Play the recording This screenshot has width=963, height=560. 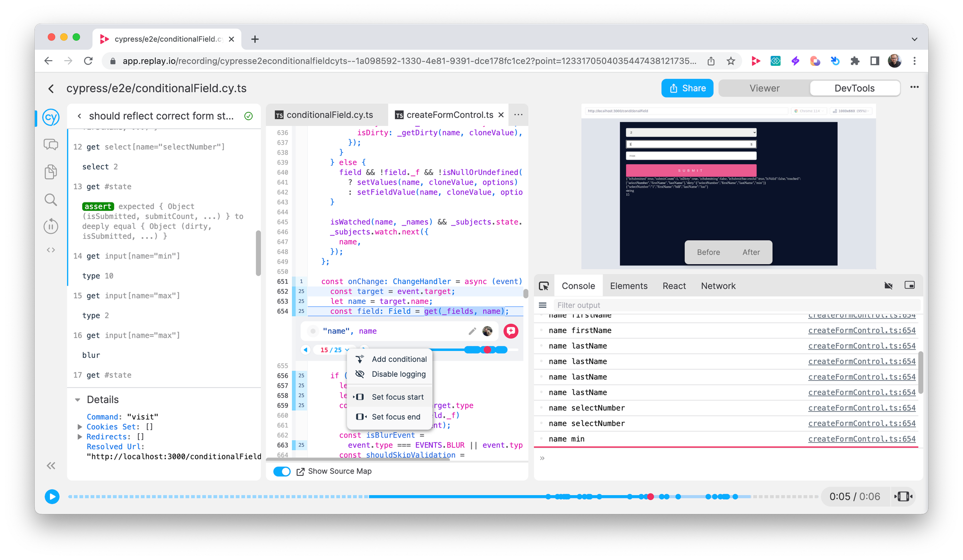[52, 497]
